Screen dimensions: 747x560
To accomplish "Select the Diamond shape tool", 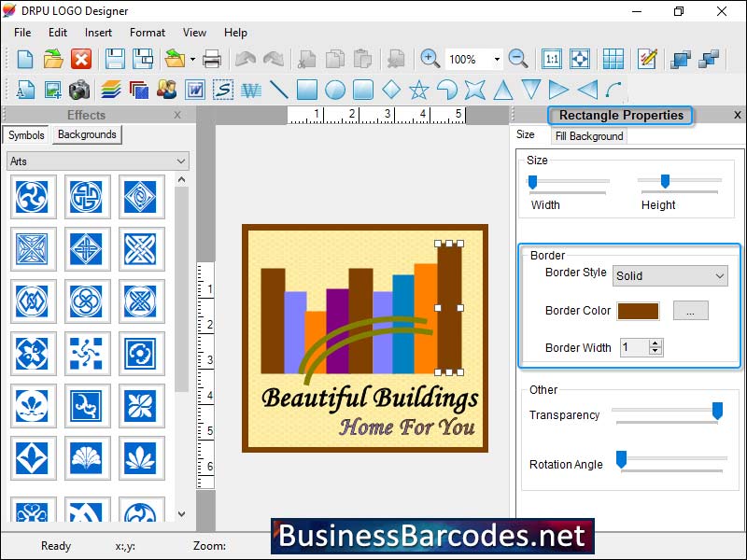I will click(392, 90).
